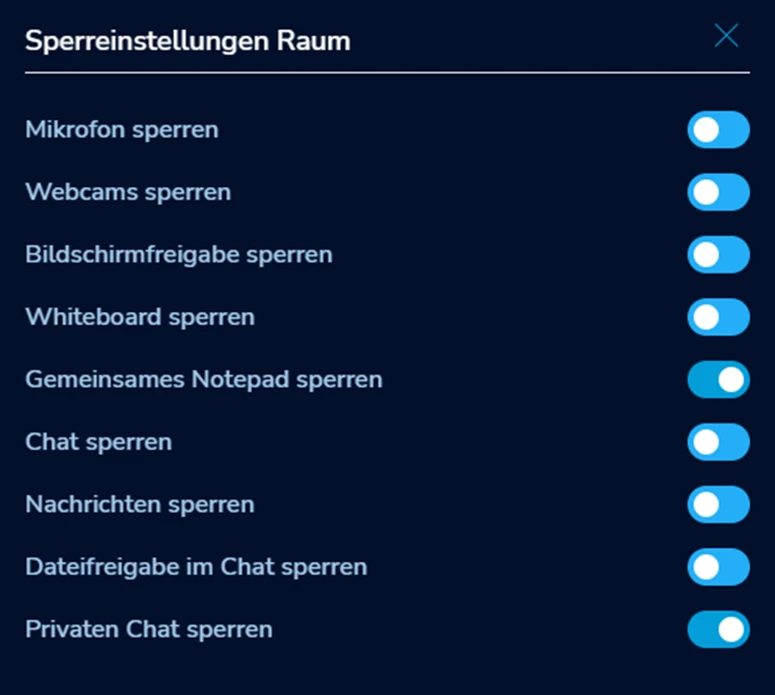The width and height of the screenshot is (775, 695).
Task: Select the Gemeinsames Notepad sperren label
Action: point(204,380)
